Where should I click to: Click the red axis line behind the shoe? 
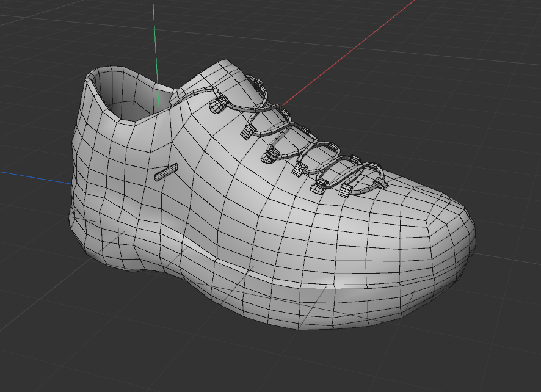click(x=342, y=66)
